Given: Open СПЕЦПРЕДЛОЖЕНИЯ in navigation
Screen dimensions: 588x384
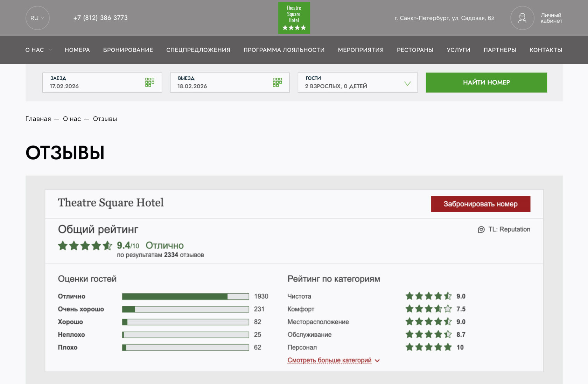Looking at the screenshot, I should 198,50.
